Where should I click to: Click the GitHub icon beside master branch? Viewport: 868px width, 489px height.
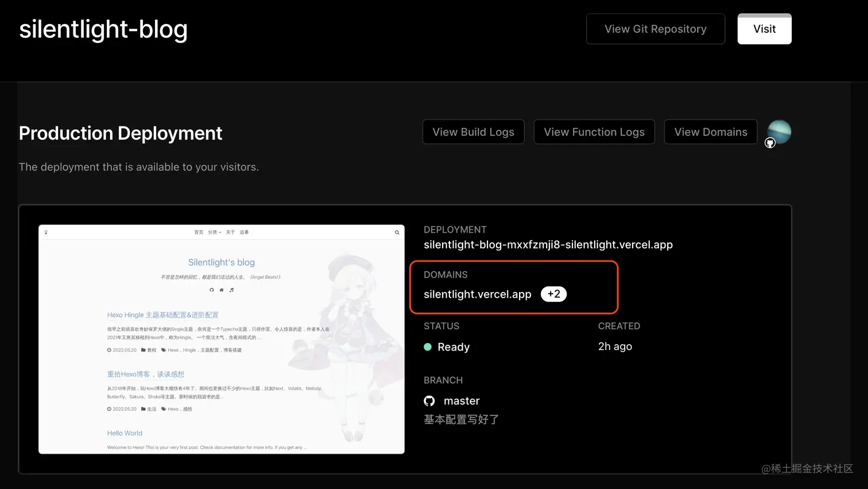tap(429, 401)
